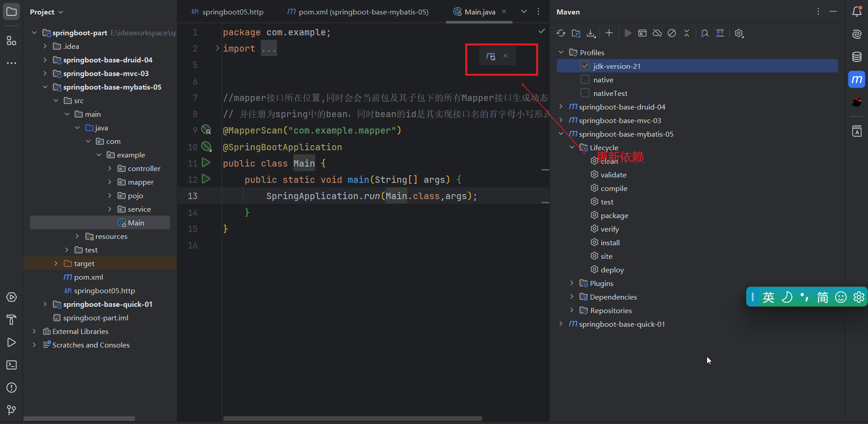Click Skip Tests mode icon in Maven panel
This screenshot has height=424, width=868.
point(671,33)
